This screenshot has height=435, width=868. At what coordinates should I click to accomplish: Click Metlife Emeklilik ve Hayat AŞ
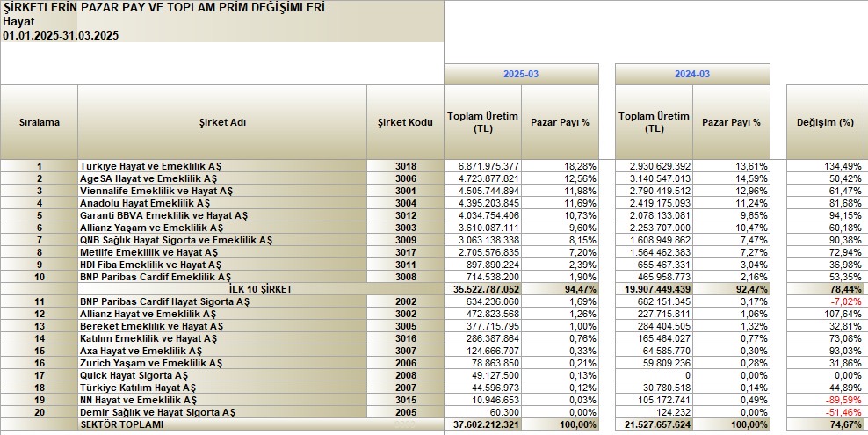coord(222,252)
